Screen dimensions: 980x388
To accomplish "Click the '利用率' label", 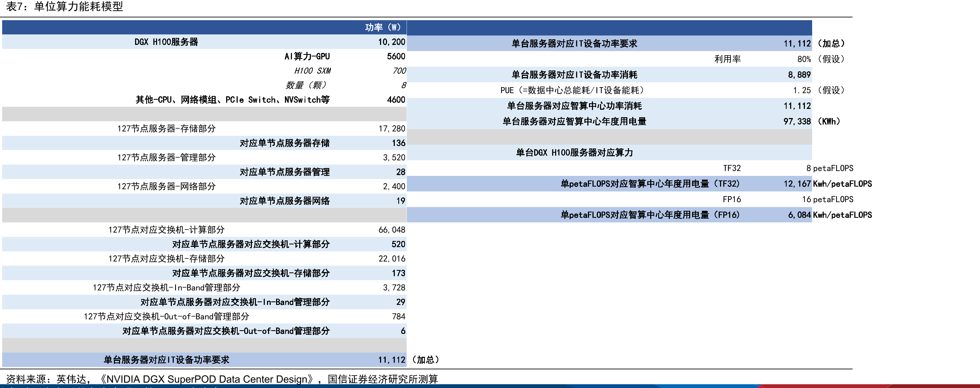I will (727, 59).
